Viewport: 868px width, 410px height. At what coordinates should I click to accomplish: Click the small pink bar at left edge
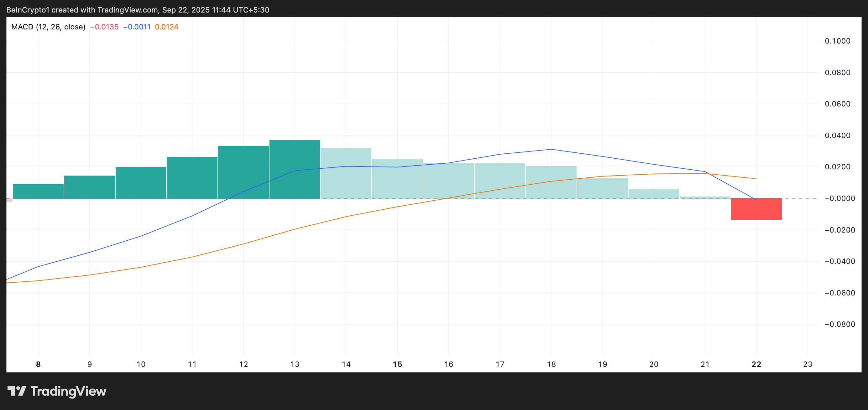click(x=9, y=200)
